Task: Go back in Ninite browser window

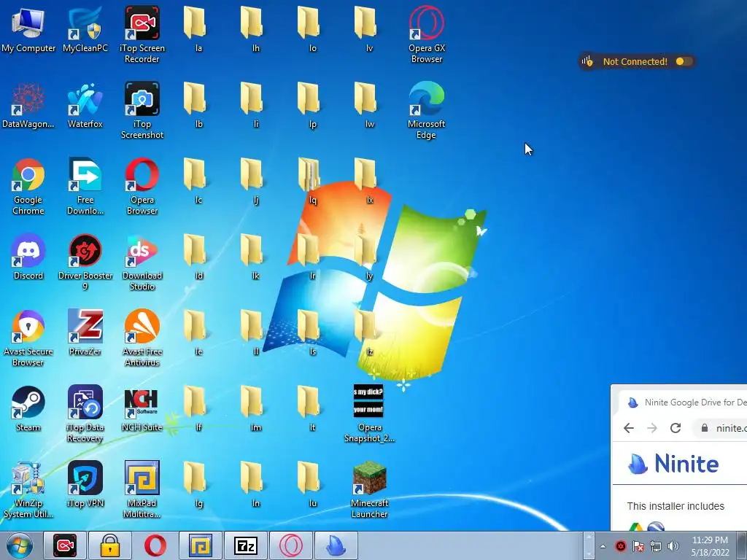Action: coord(629,428)
